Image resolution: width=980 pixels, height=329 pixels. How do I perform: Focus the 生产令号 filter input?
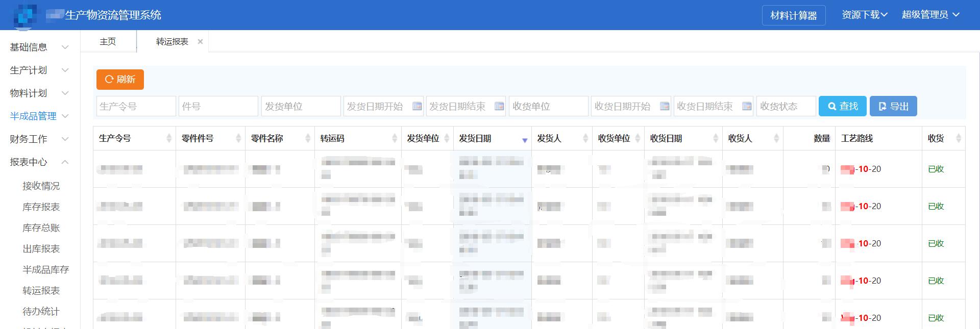point(136,106)
